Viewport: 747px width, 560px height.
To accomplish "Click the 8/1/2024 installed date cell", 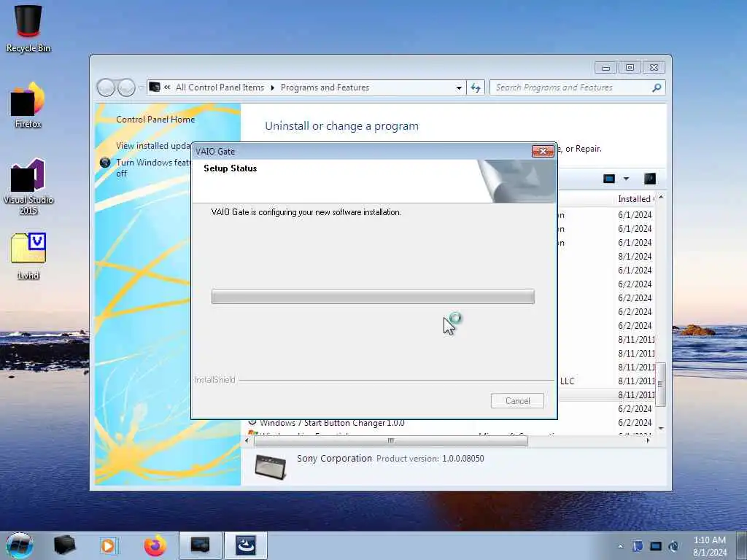I will pos(635,256).
